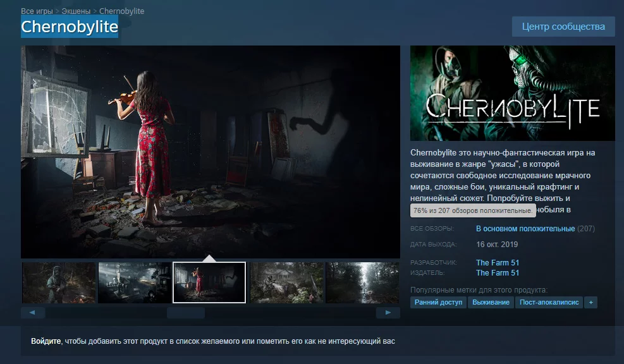Select the thumbnail of the man in a gas mask
The image size is (624, 364).
coord(59,282)
